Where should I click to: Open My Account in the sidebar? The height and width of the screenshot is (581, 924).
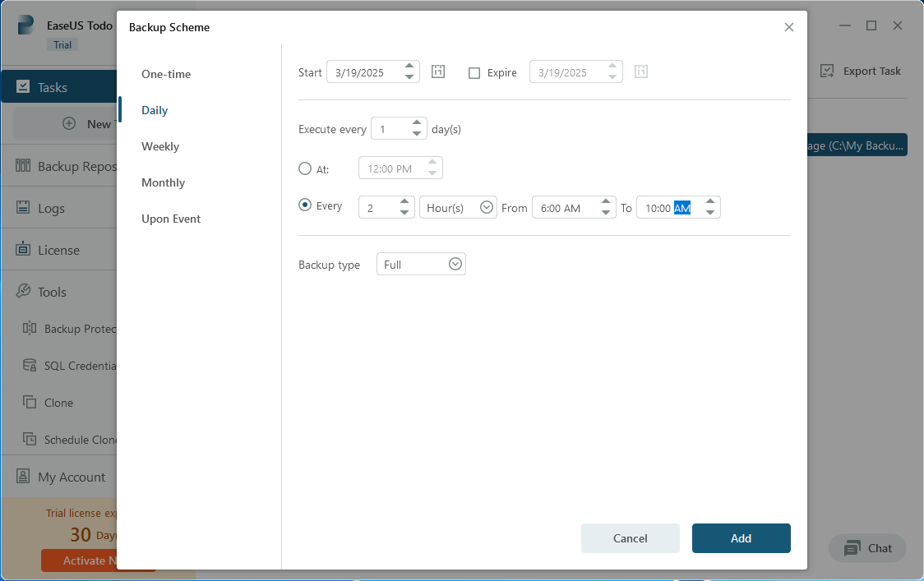(x=59, y=476)
